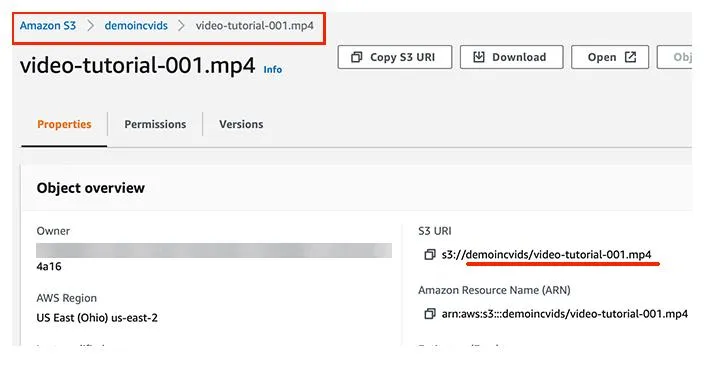Click the Object overview heading
Screen dimensions: 707x369
91,188
